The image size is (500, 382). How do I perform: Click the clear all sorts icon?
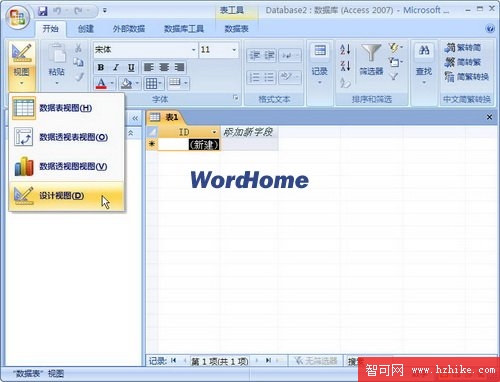[345, 82]
